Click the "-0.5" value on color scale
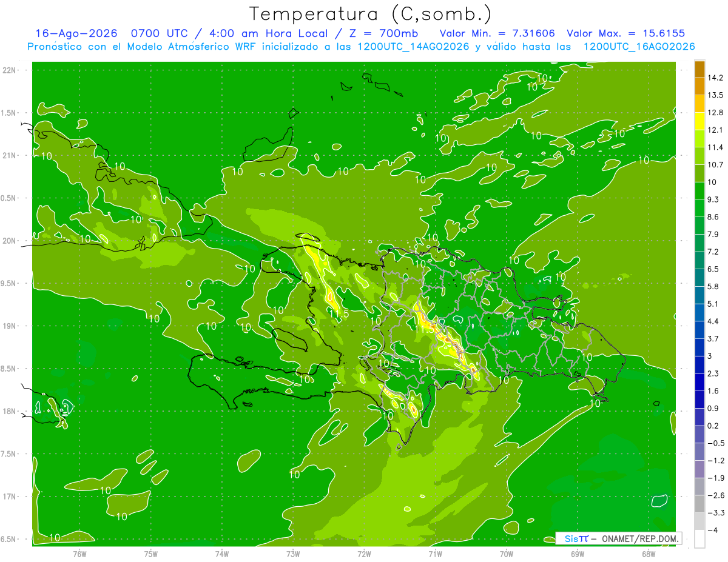 [x=715, y=443]
